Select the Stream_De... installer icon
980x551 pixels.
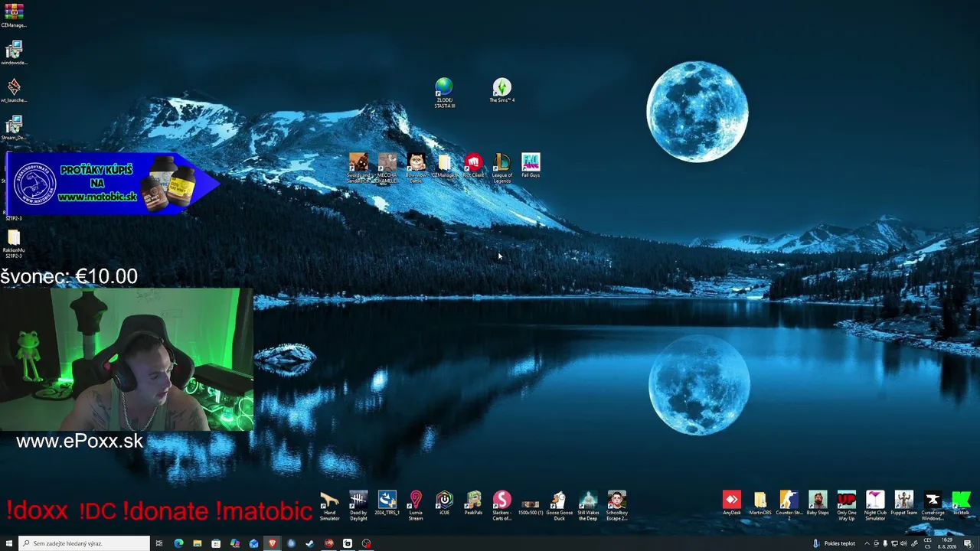pyautogui.click(x=14, y=128)
